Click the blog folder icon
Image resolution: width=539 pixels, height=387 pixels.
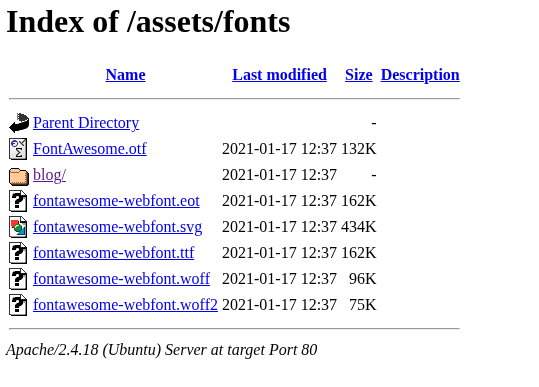19,176
